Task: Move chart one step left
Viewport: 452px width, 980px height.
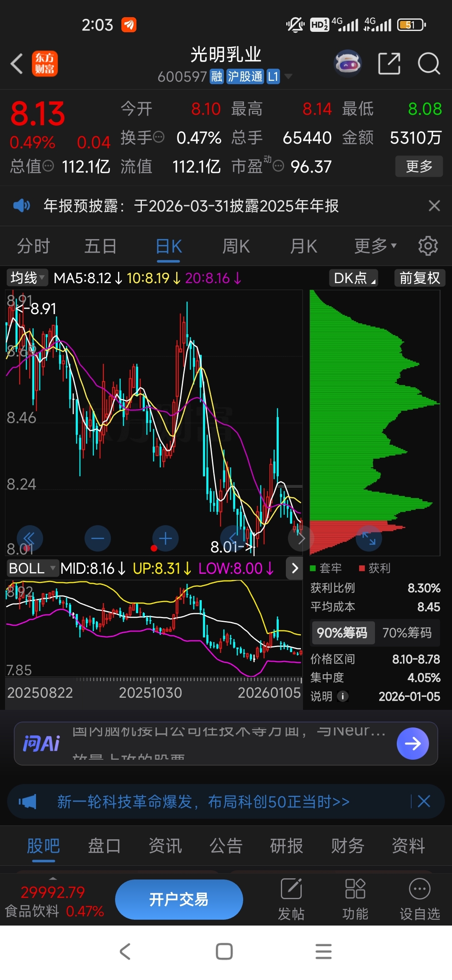Action: point(233,538)
